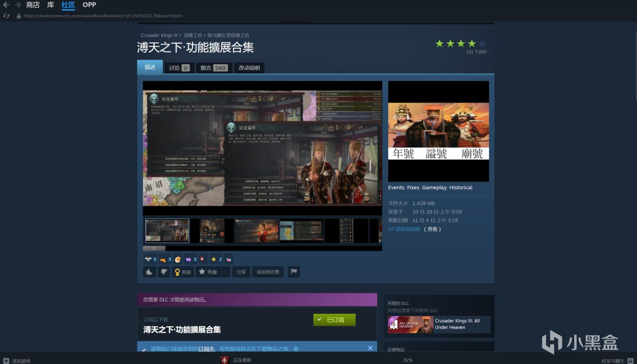Image resolution: width=637 pixels, height=364 pixels.
Task: Click the yellow sun reaction showing 2
Action: (216, 259)
